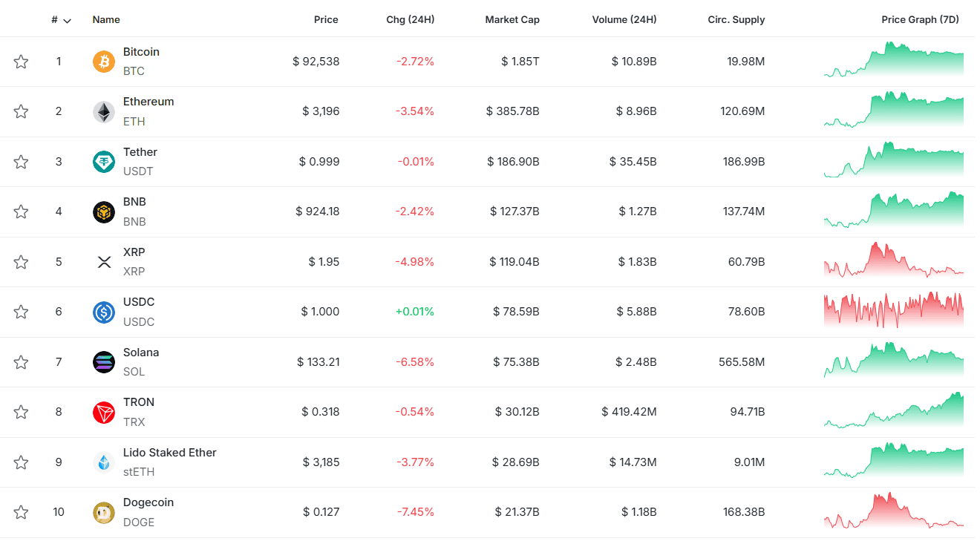Click the Ethereum name link
Image resolution: width=980 pixels, height=544 pixels.
[x=148, y=101]
